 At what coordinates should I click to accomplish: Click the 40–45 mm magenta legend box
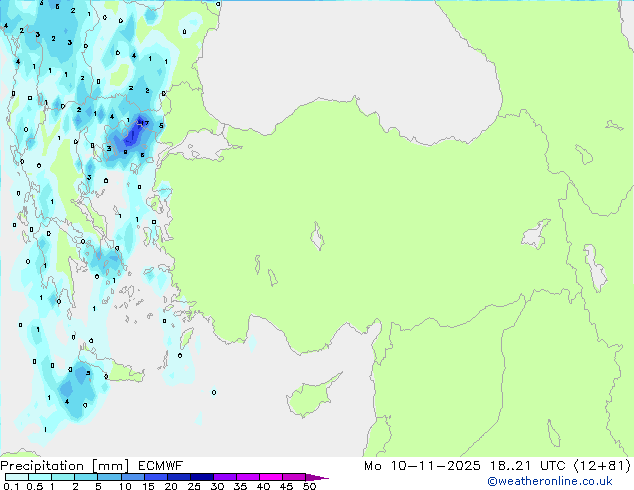pos(271,477)
